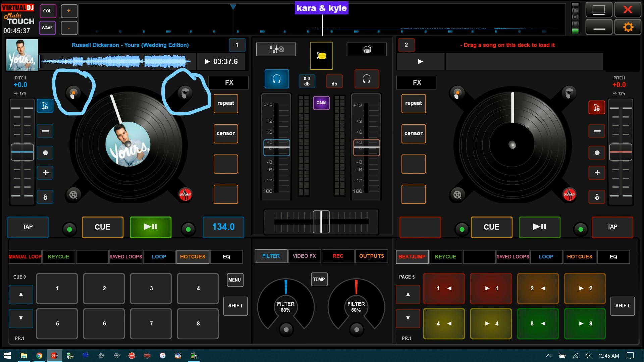Image resolution: width=644 pixels, height=362 pixels.
Task: Page up deck 1 cue pads arrow
Action: coord(21,294)
